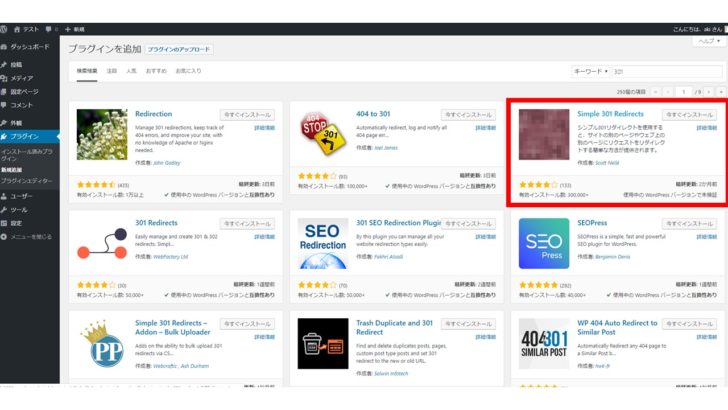Open details link for Simple 301 Redirects

click(x=707, y=128)
